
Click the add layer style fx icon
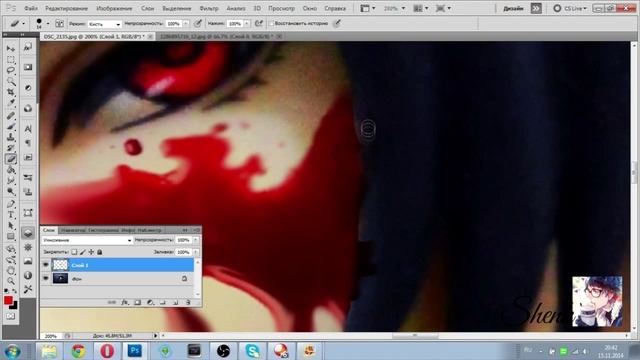[x=125, y=302]
